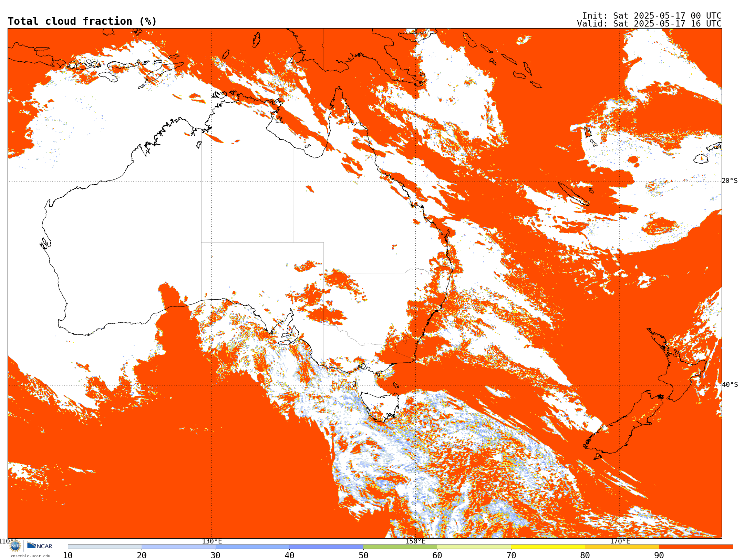The image size is (744, 560).
Task: Click the orange 90+ colorbar segment
Action: pyautogui.click(x=696, y=547)
